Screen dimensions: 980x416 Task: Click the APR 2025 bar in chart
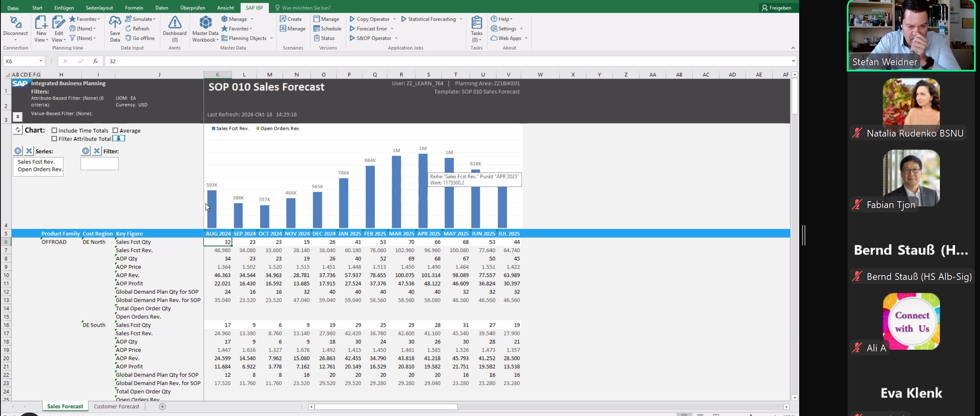(423, 191)
